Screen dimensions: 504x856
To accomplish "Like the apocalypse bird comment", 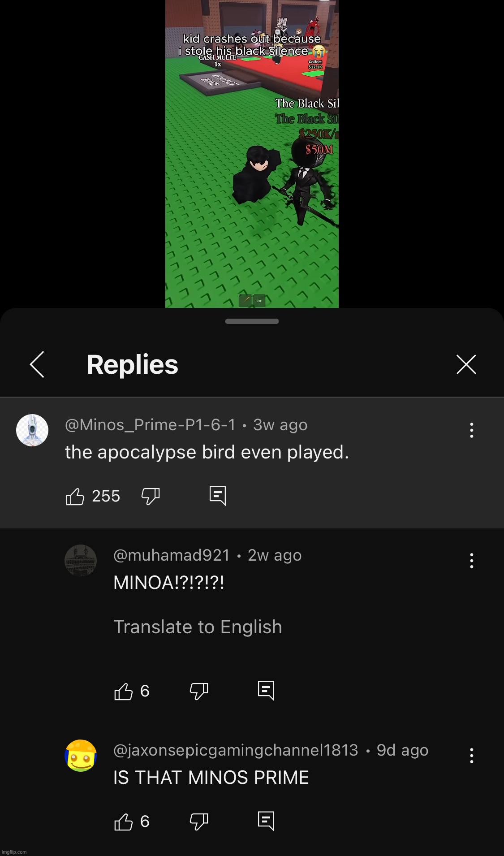I will 75,496.
